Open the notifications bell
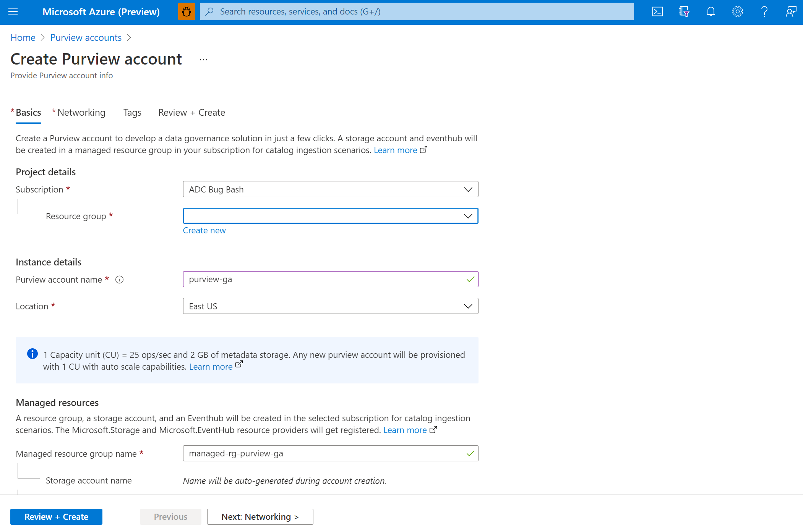The width and height of the screenshot is (803, 532). [711, 11]
